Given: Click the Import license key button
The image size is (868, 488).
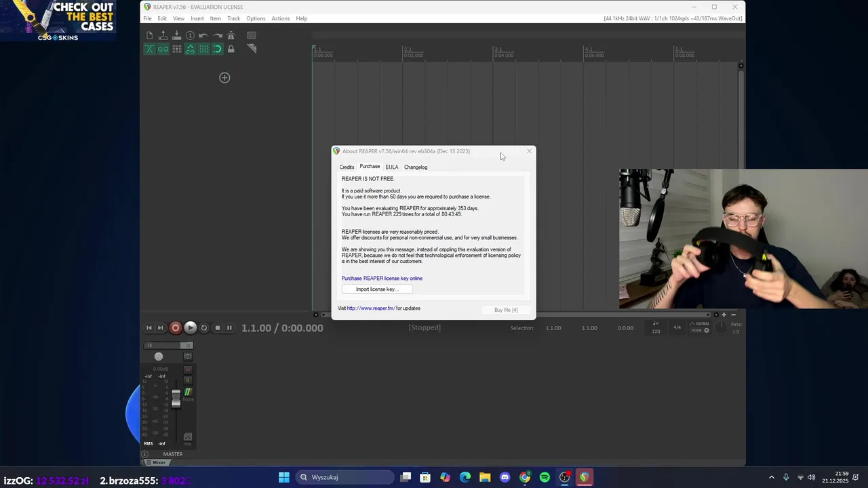Looking at the screenshot, I should tap(376, 289).
